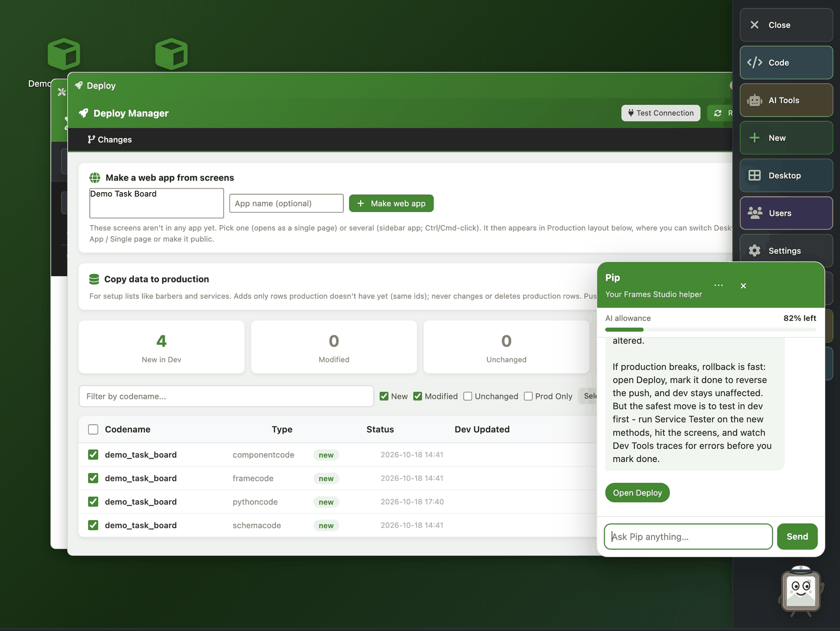Click the Test Connection button
The image size is (840, 631).
660,113
